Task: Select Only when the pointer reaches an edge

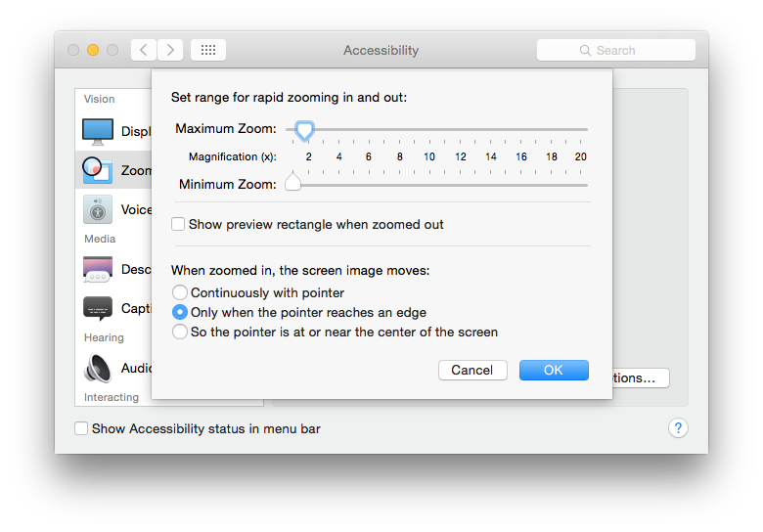Action: coord(180,312)
